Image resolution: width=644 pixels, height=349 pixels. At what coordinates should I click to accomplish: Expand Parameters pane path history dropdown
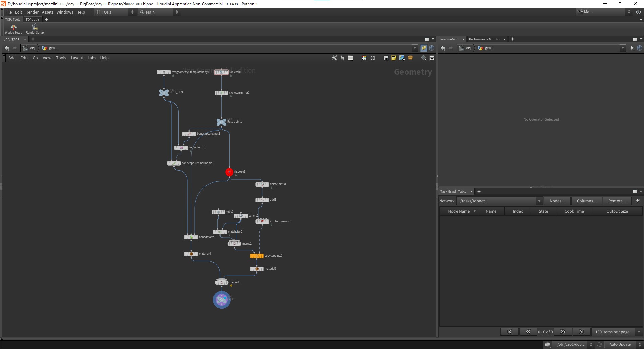coord(623,48)
